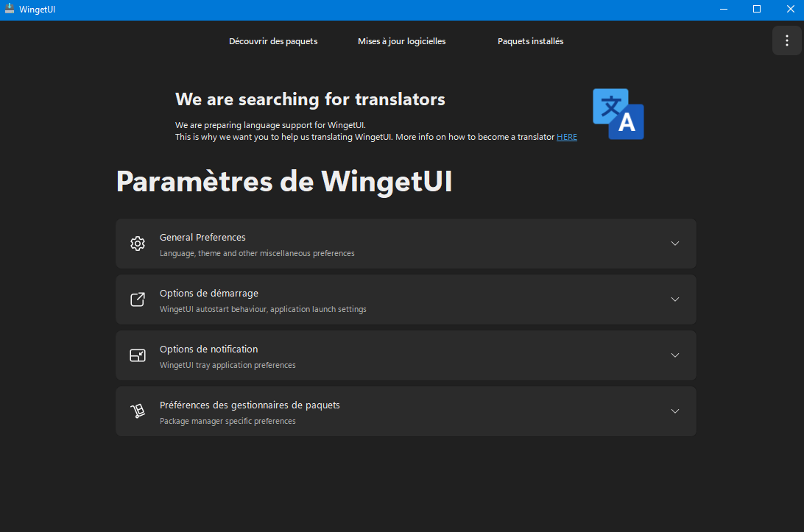Click 'Language, theme and other miscellaneous preferences' text

coord(257,253)
